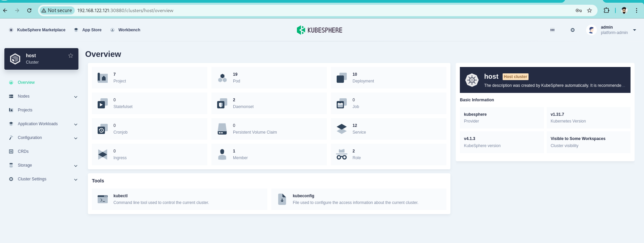Screen dimensions: 644x243
Task: Click the Project folder icon
Action: 103,78
